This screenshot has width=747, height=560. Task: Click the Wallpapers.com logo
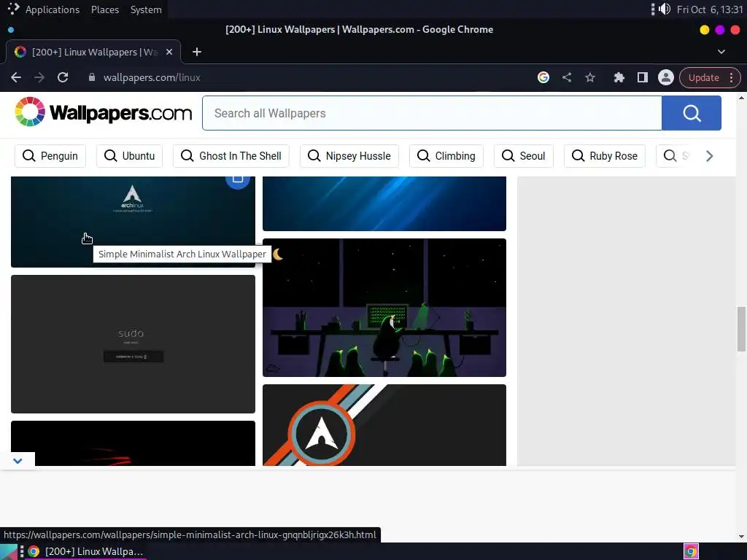click(x=103, y=112)
